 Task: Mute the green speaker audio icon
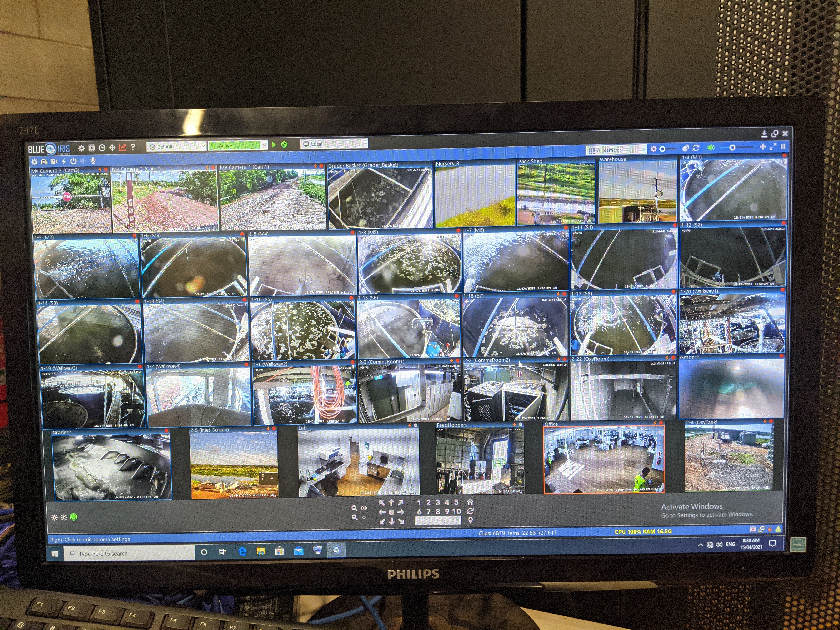point(710,147)
